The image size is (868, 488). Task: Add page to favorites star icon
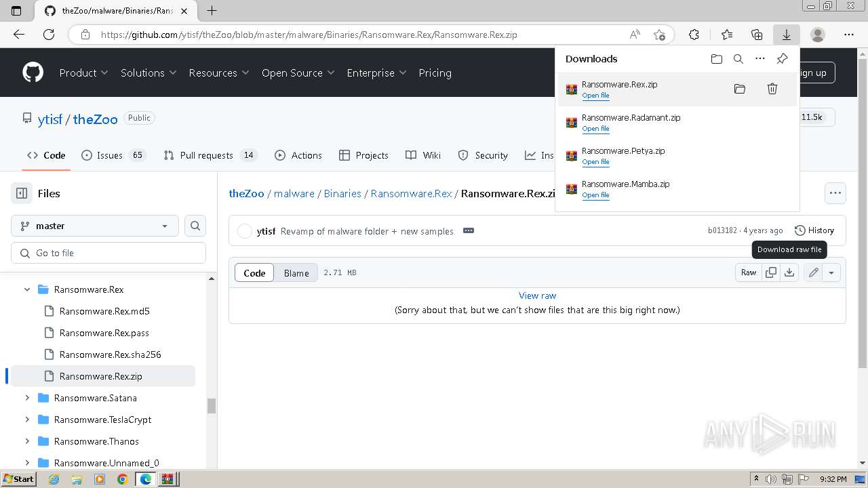point(659,35)
